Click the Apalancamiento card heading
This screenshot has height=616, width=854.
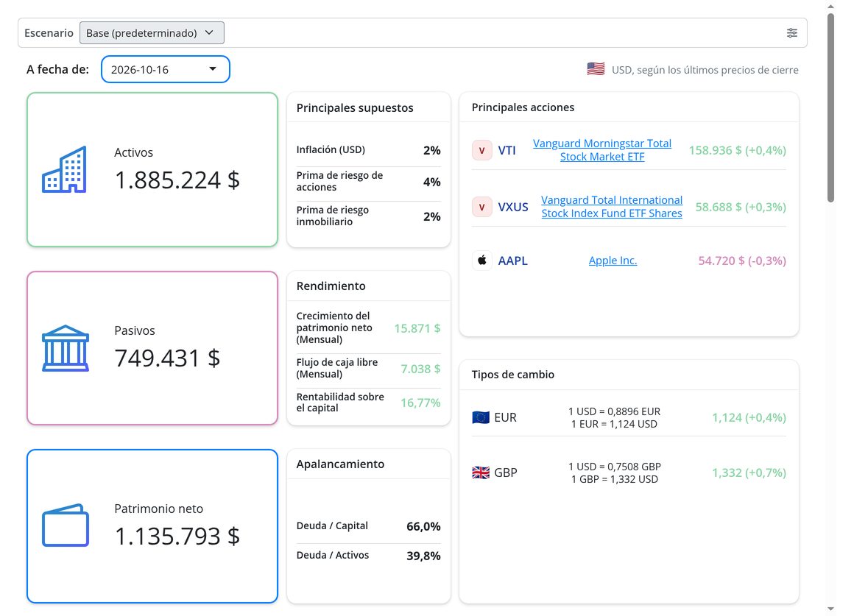(340, 464)
